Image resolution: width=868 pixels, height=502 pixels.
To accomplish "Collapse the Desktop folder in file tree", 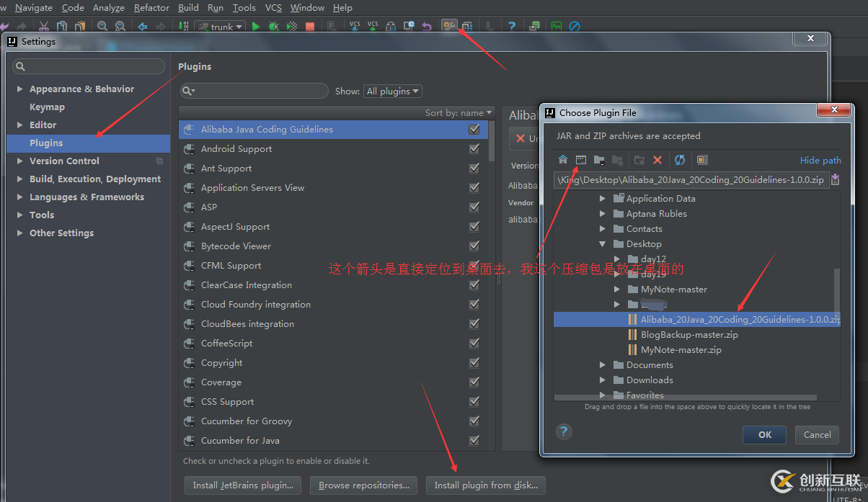I will [603, 244].
